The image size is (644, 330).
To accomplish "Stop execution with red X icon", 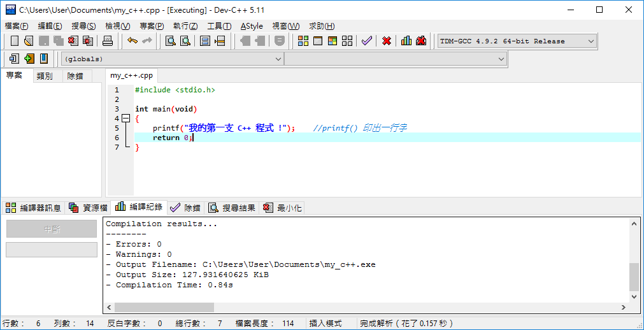I will (x=386, y=41).
